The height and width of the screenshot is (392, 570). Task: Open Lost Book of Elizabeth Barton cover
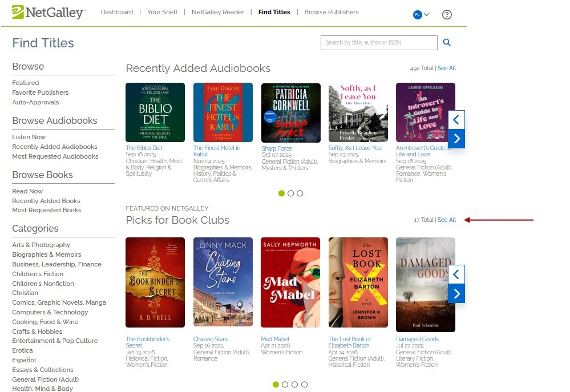358,282
